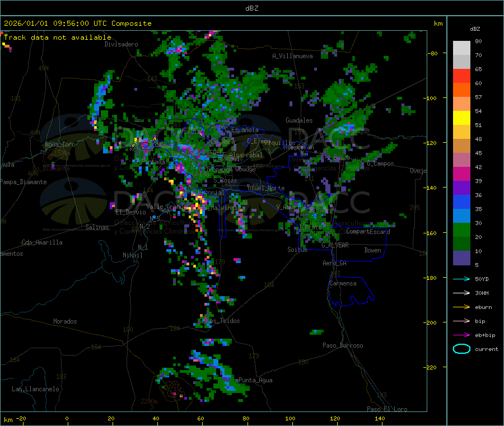The width and height of the screenshot is (504, 426).
Task: Select the magenta 42 dBZ color swatch
Action: click(x=461, y=174)
